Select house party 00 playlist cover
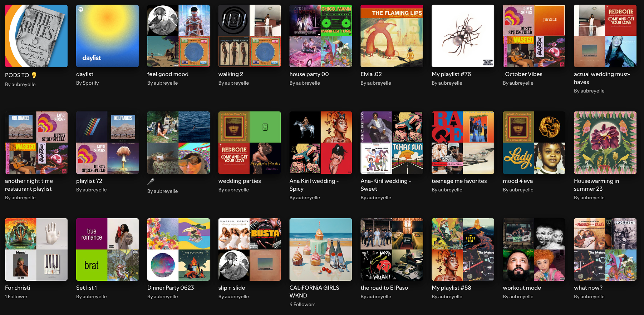 coord(321,36)
